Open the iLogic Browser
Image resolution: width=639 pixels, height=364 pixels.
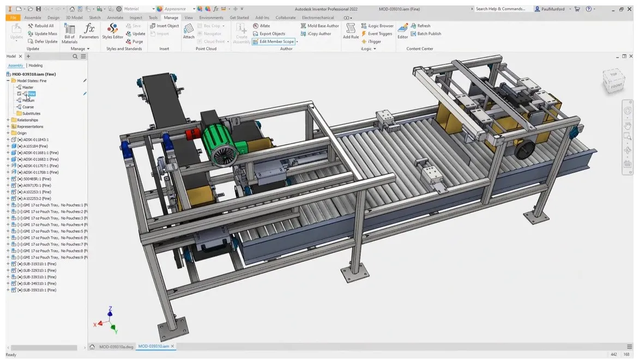coord(378,25)
